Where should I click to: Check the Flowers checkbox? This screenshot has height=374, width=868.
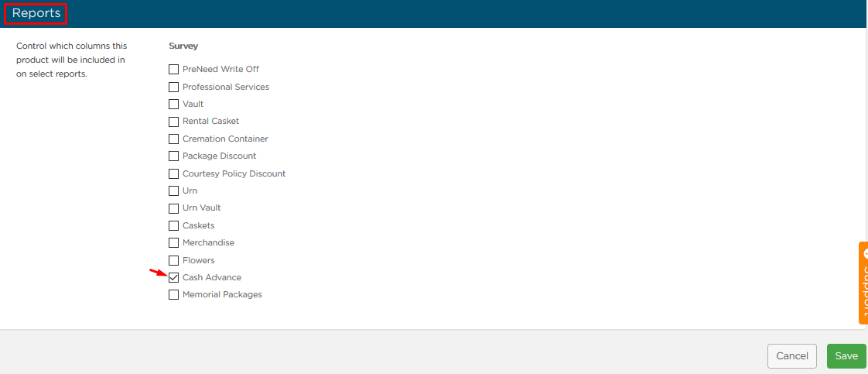(x=174, y=260)
